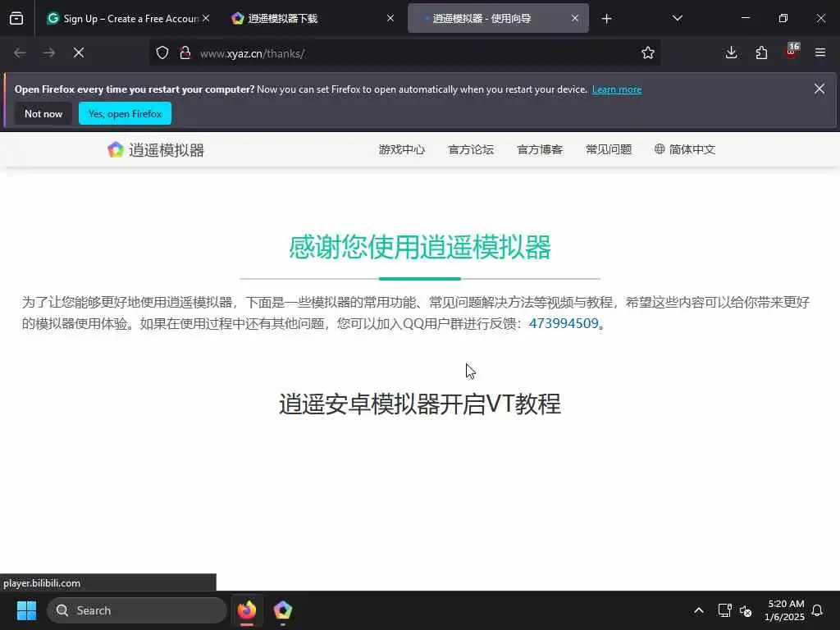Screen dimensions: 840x630
Task: Open the 简体中文 language selector
Action: [x=685, y=149]
